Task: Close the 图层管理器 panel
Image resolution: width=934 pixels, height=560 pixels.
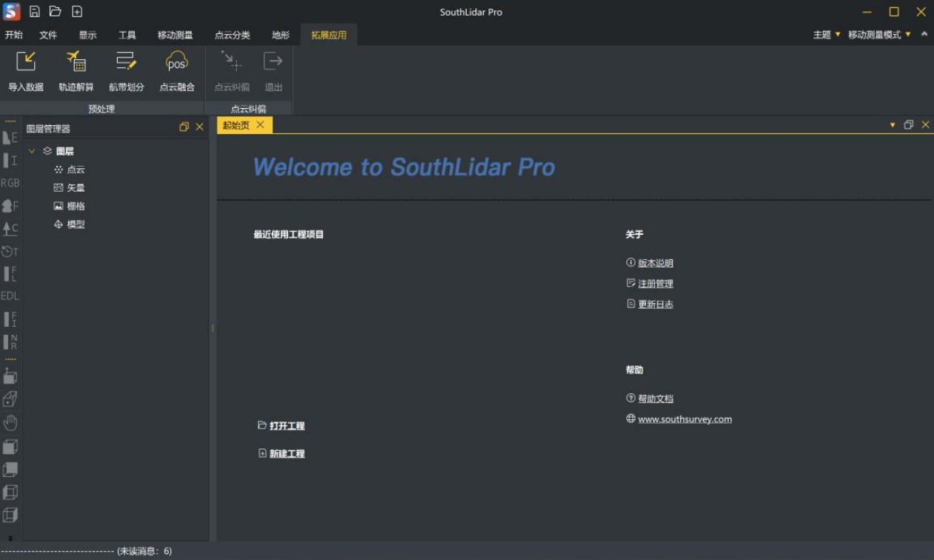Action: click(199, 127)
